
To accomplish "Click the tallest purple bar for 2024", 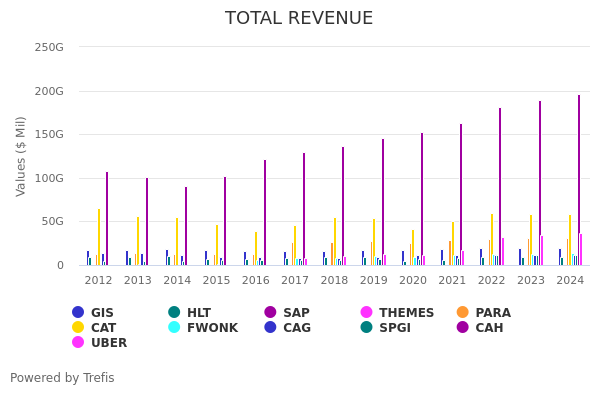I will [578, 180].
